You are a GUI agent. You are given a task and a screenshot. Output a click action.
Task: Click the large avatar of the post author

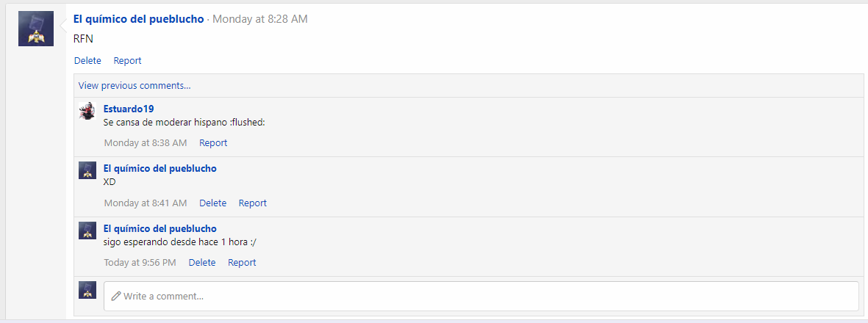click(x=35, y=29)
